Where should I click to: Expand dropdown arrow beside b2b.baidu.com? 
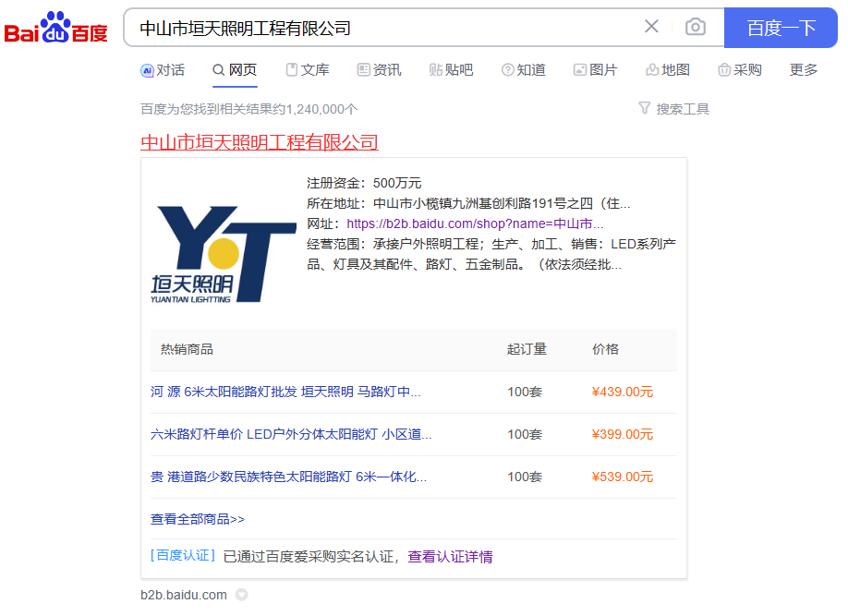(x=241, y=595)
